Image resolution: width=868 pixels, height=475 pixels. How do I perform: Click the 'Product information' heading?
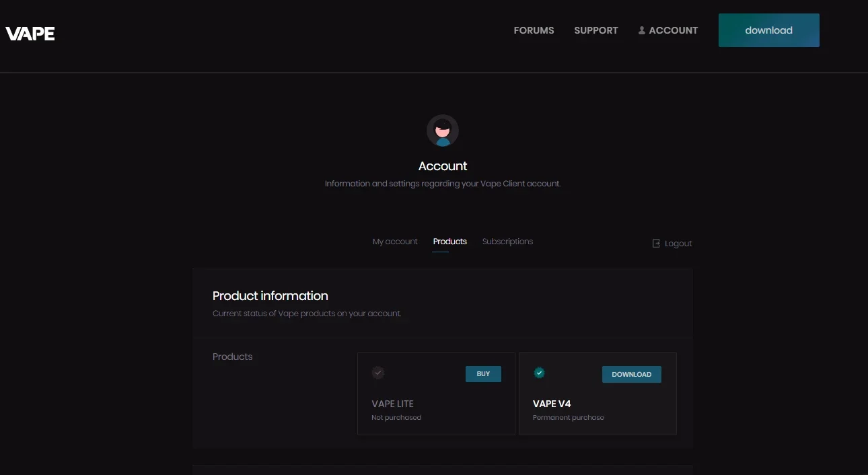(x=270, y=296)
